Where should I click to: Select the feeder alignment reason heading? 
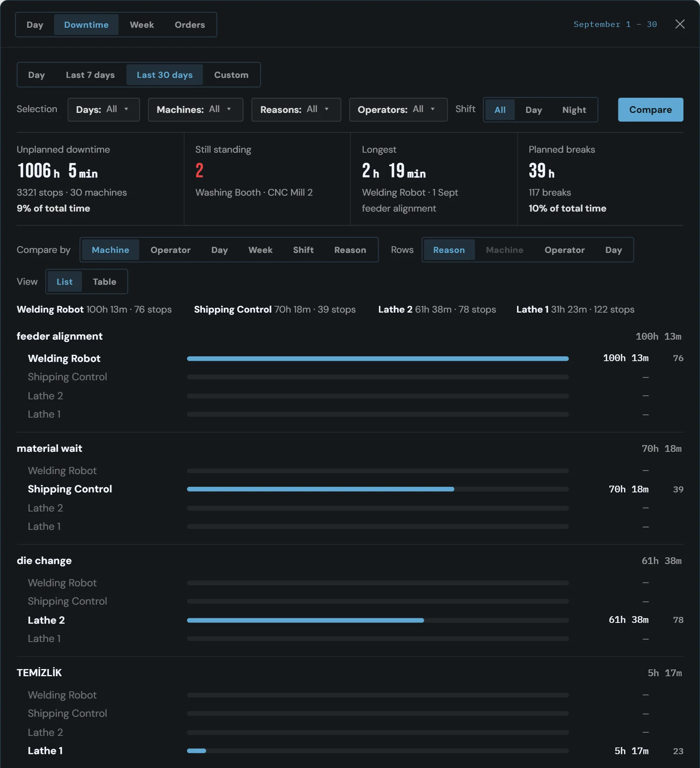[59, 336]
